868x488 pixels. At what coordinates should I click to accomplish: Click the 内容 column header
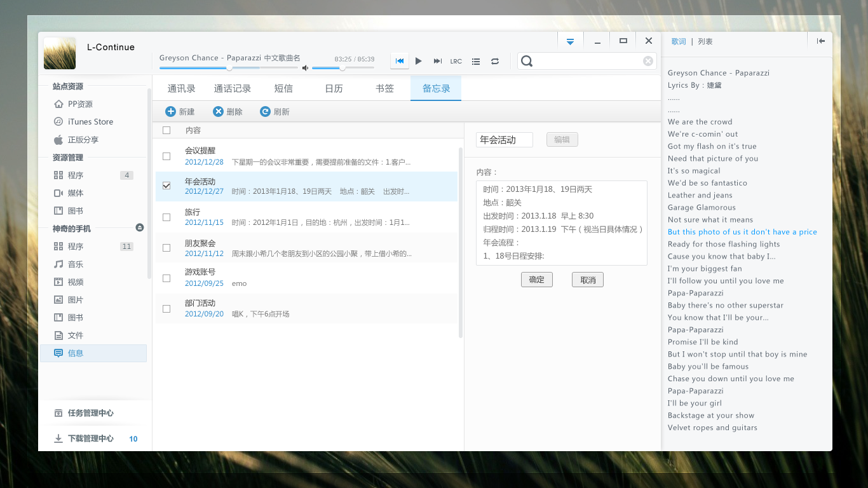(x=193, y=130)
